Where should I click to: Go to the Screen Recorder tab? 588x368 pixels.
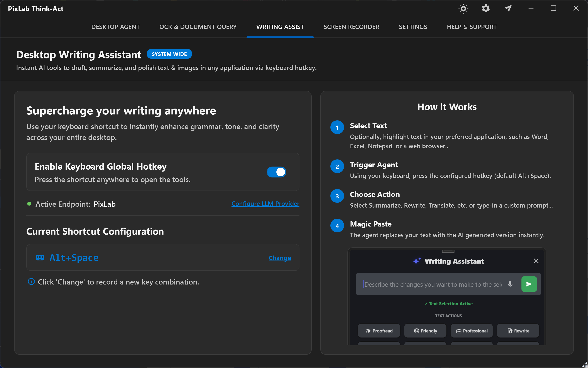pos(351,27)
